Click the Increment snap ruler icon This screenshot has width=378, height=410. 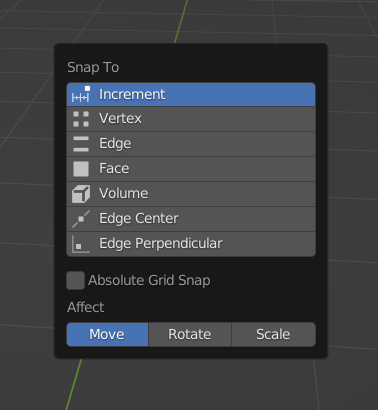click(x=81, y=94)
